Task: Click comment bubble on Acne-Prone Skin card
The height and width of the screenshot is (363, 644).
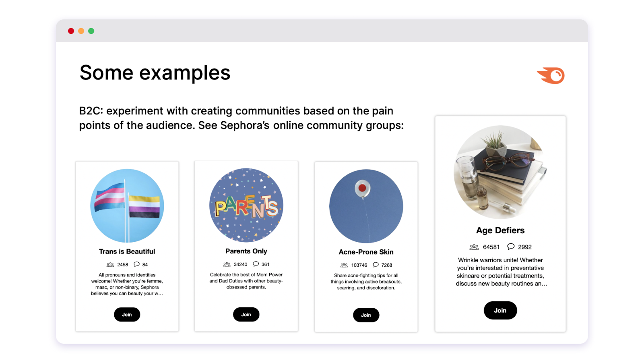Action: pos(376,265)
